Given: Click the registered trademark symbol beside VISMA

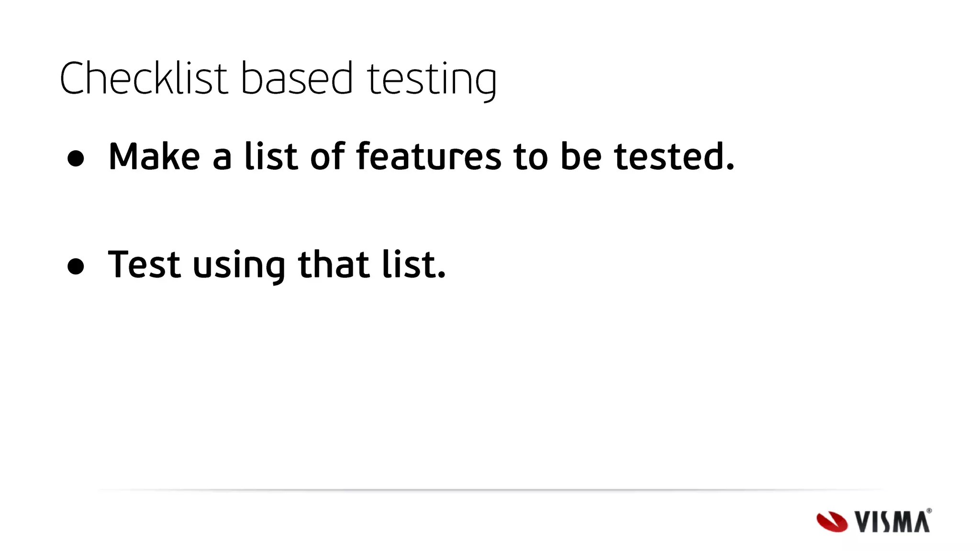Looking at the screenshot, I should click(x=929, y=511).
